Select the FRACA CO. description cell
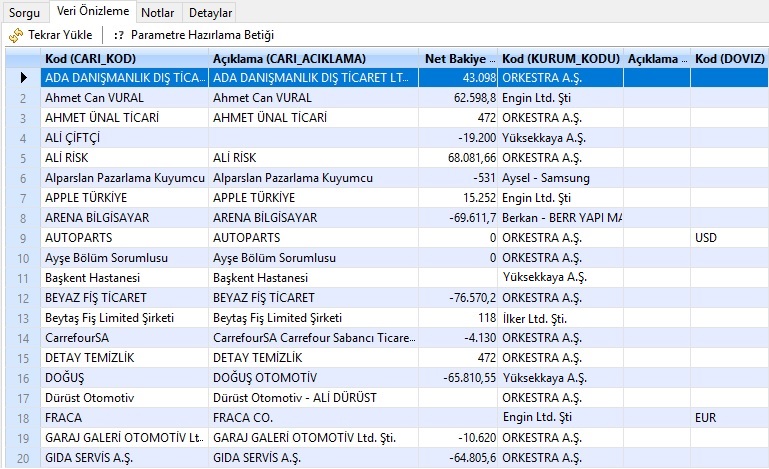The image size is (769, 469). click(x=313, y=418)
